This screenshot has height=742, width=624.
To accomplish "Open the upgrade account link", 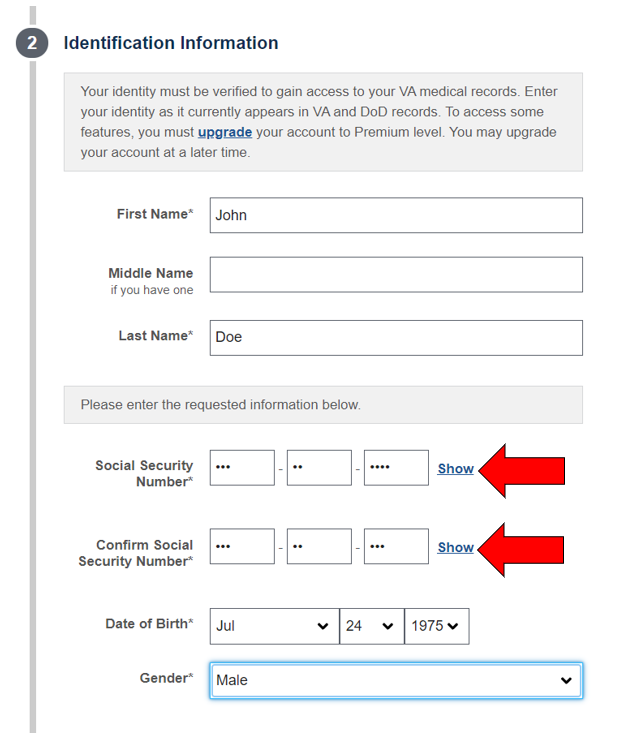I will [225, 132].
